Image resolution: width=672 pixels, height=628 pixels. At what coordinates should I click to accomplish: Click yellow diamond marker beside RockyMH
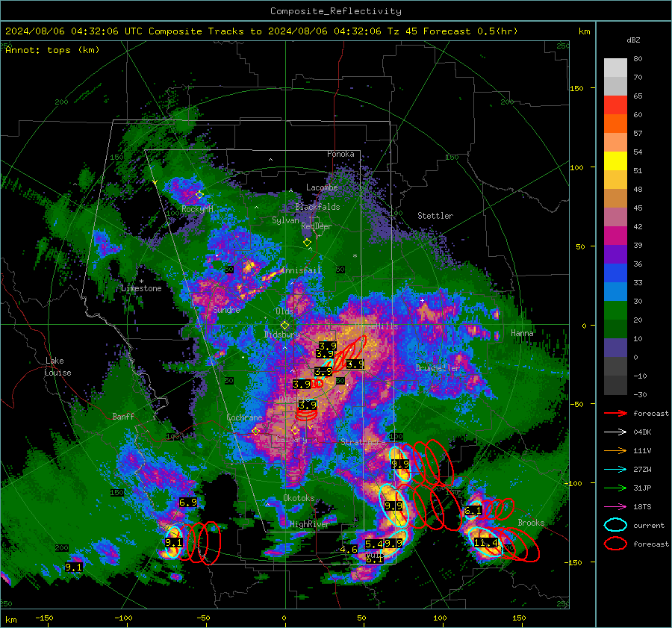coord(199,195)
